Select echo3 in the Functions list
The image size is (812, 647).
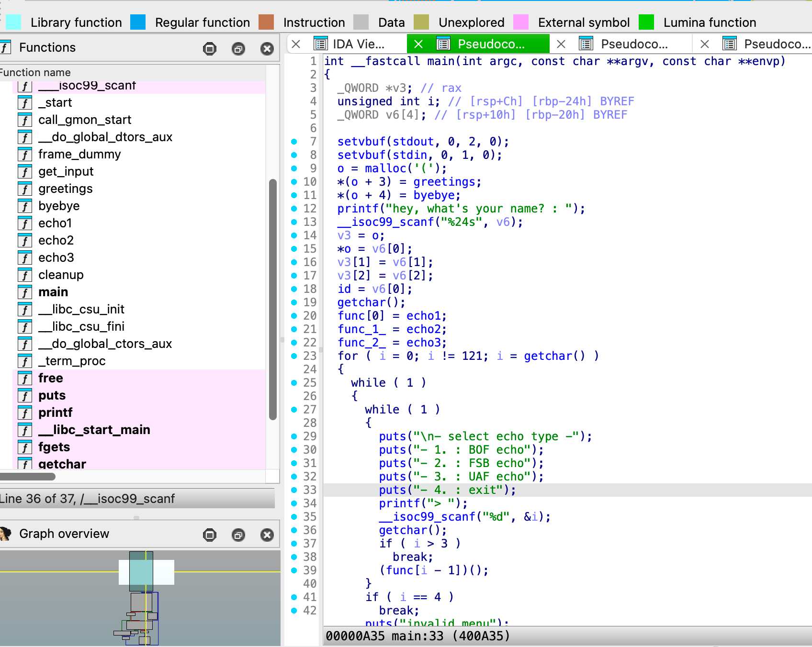[56, 257]
